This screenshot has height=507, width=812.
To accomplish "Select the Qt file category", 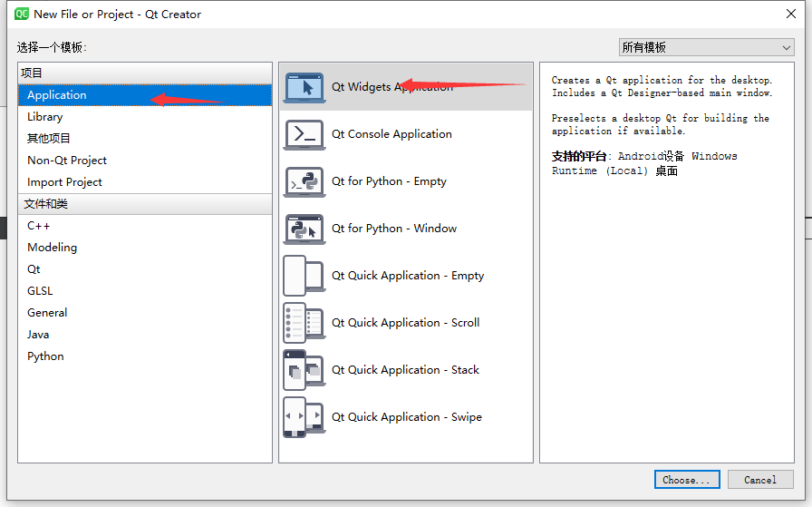I will (145, 269).
